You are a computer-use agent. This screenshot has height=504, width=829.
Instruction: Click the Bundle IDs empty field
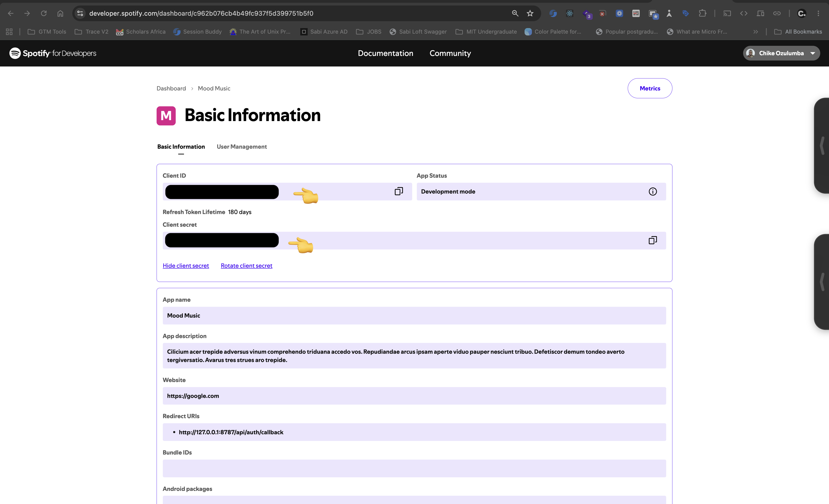pyautogui.click(x=414, y=468)
